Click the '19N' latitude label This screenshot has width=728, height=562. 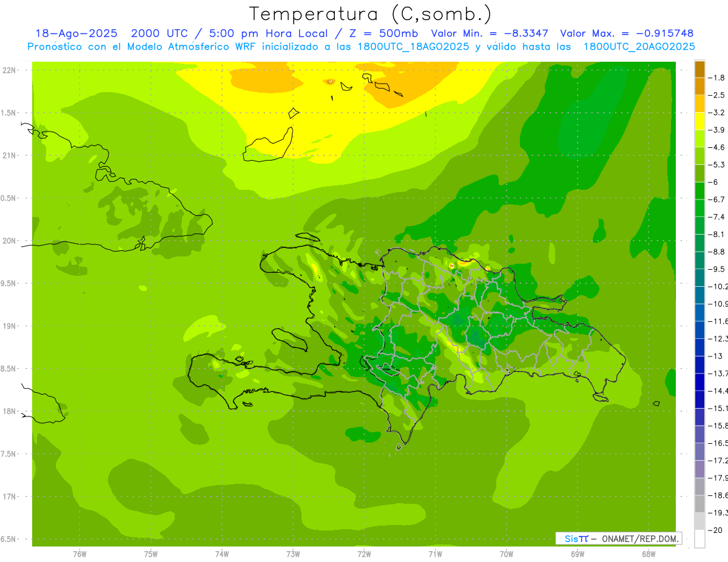coord(9,326)
